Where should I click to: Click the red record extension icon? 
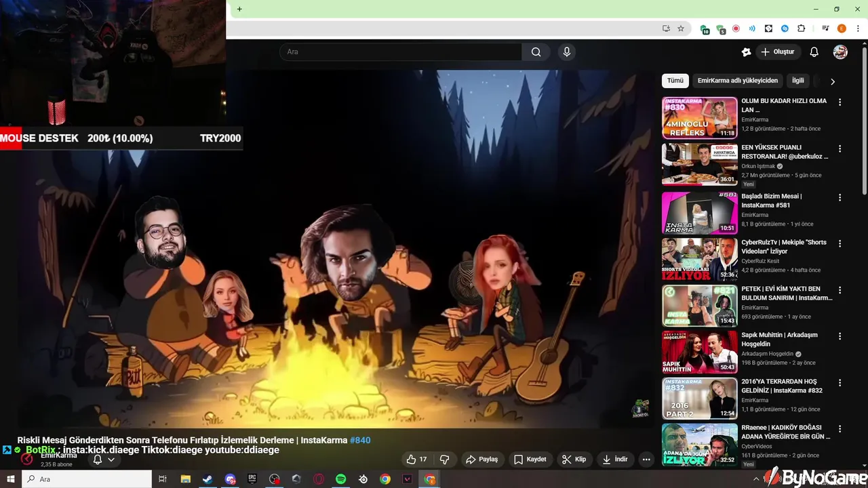point(736,28)
